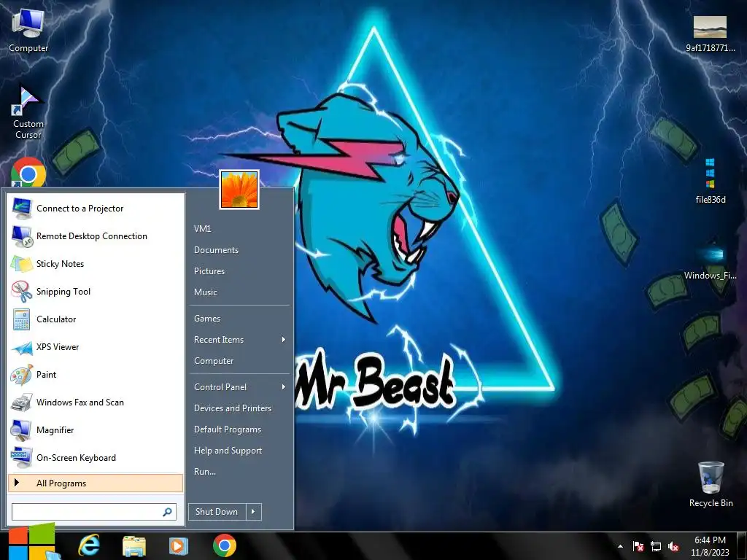Click the Windows Fax and Scan icon
Screen dimensions: 747x560
(21, 402)
